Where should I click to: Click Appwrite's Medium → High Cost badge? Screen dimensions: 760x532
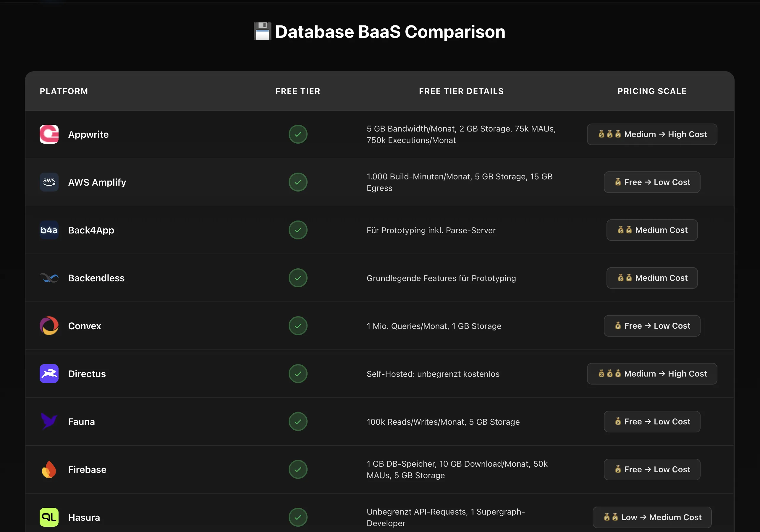pos(652,134)
